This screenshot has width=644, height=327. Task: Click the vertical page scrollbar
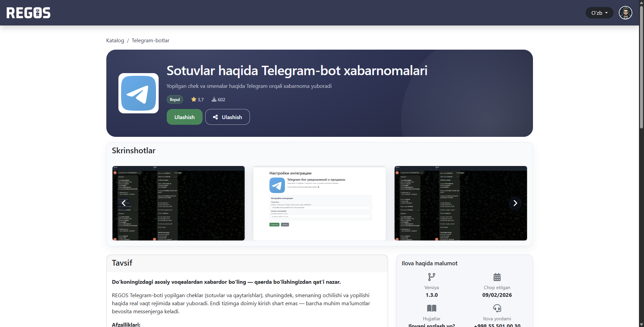click(641, 67)
